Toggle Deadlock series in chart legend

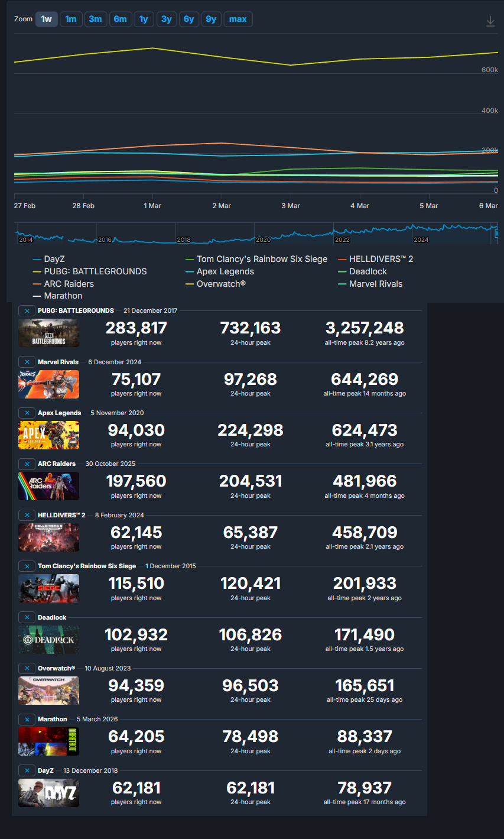click(363, 271)
